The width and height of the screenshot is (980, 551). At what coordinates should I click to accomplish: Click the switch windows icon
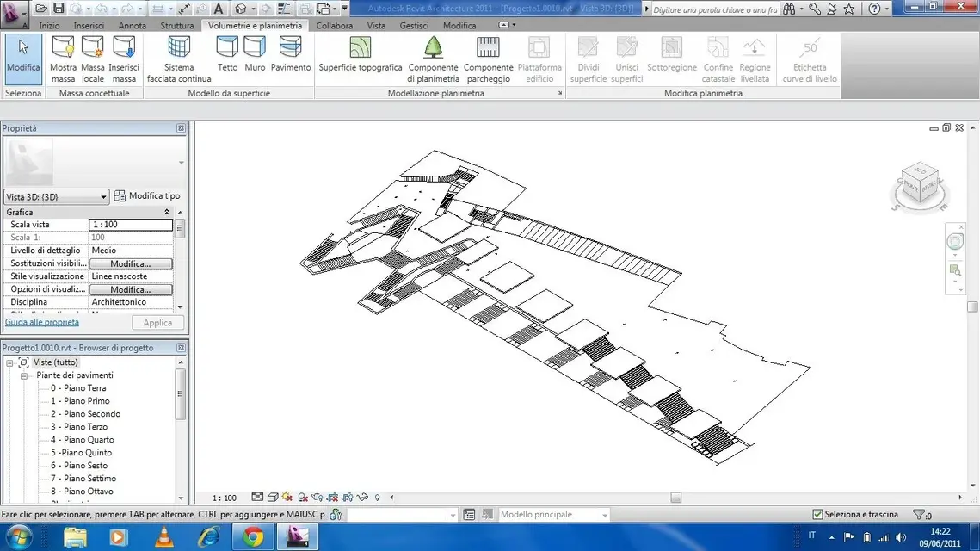(x=324, y=9)
